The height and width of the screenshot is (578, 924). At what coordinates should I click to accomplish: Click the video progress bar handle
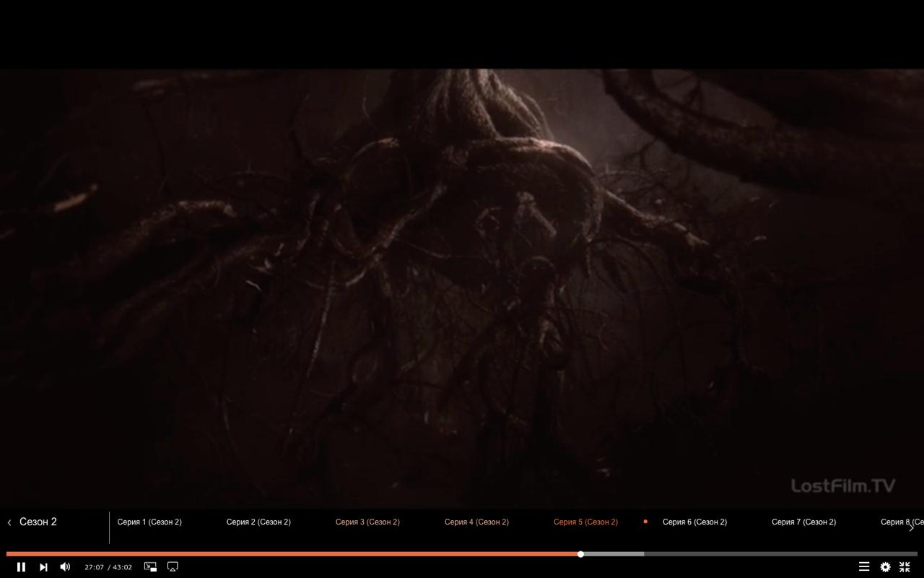tap(580, 554)
